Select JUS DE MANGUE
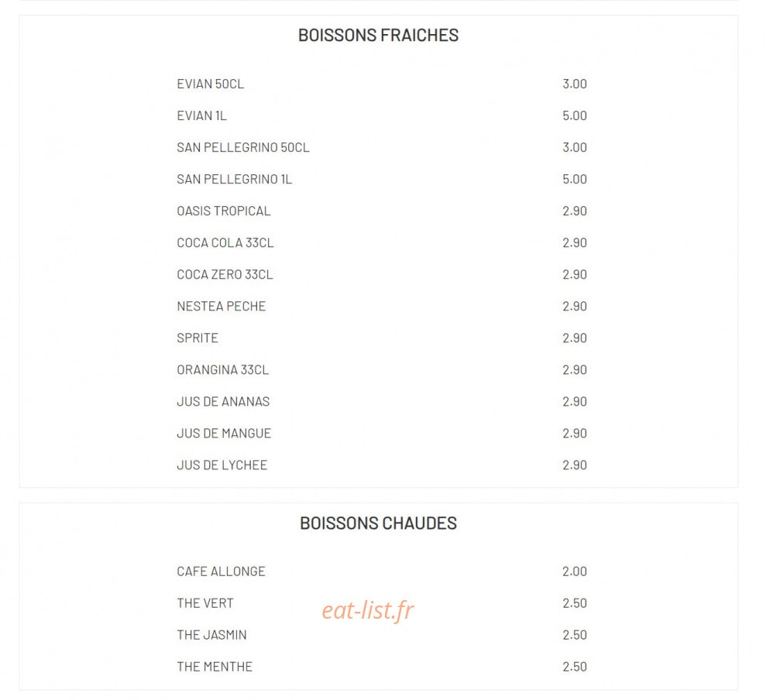Viewport: 766px width, 700px height. tap(224, 434)
